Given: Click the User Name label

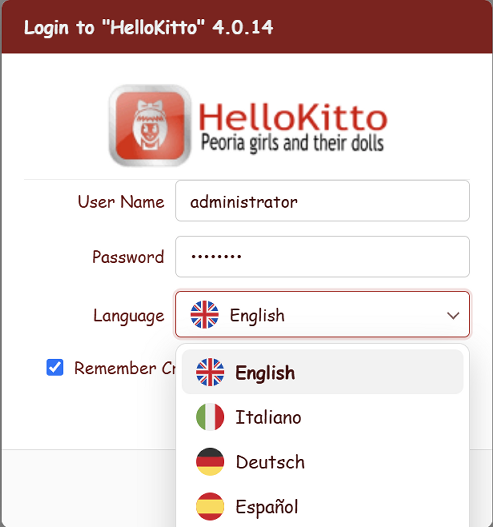Looking at the screenshot, I should point(121,202).
